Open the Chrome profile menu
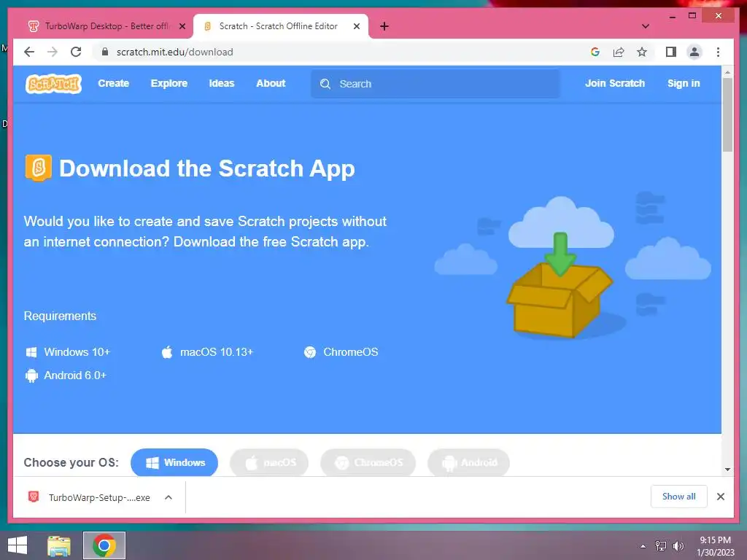The width and height of the screenshot is (747, 560). pos(694,52)
